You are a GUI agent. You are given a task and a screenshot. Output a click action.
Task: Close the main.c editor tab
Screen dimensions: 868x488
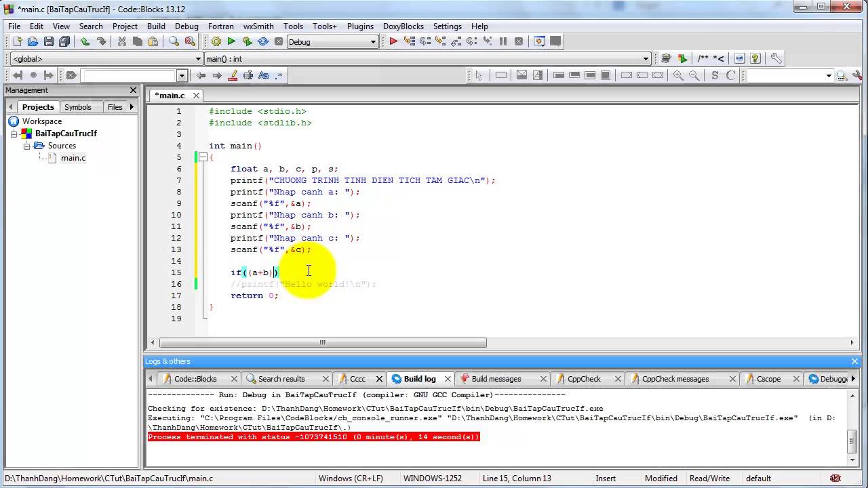pyautogui.click(x=196, y=96)
